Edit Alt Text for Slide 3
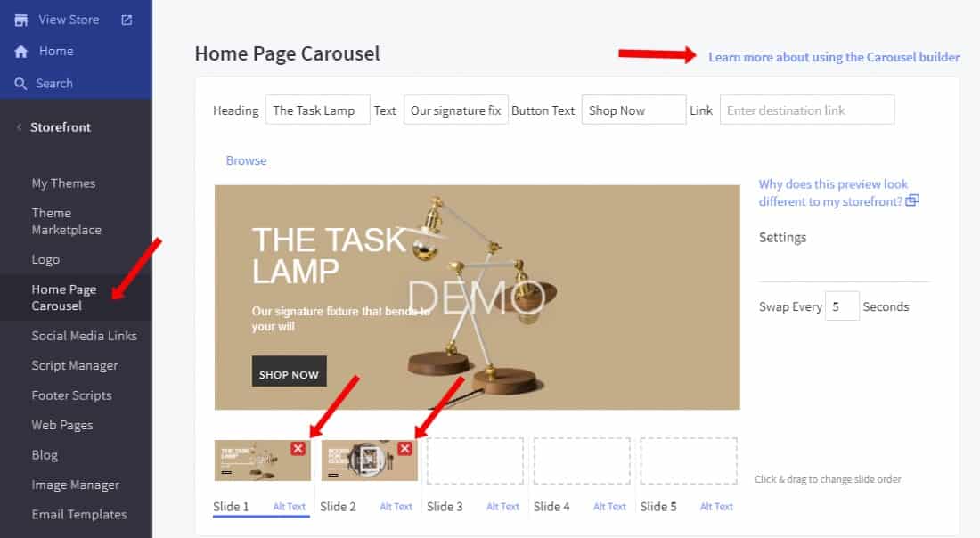The width and height of the screenshot is (980, 538). [502, 505]
